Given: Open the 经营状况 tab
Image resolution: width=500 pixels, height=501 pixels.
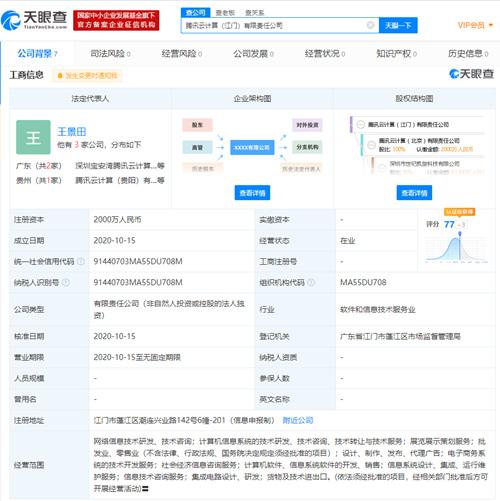Looking at the screenshot, I should [325, 53].
